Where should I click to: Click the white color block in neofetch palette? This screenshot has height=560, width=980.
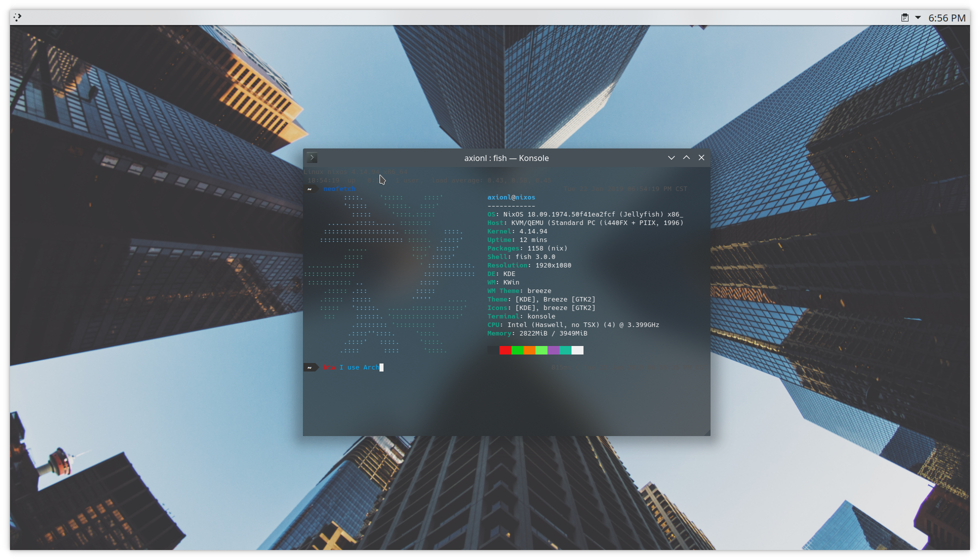tap(577, 350)
